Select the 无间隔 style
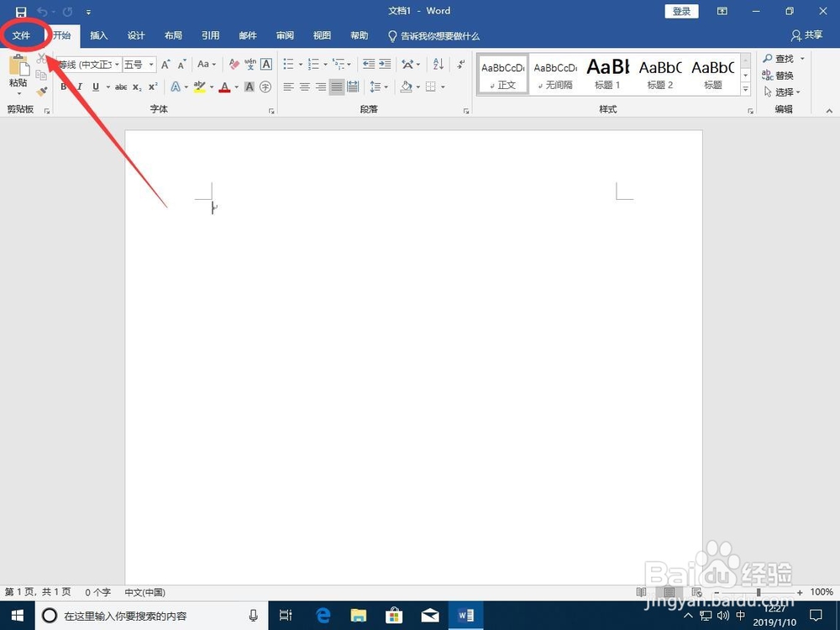 (555, 75)
